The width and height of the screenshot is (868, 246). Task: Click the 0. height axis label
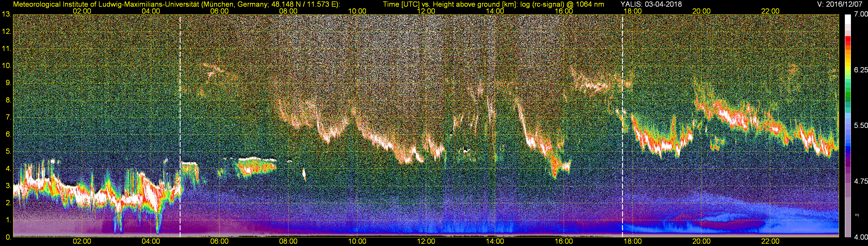8,237
